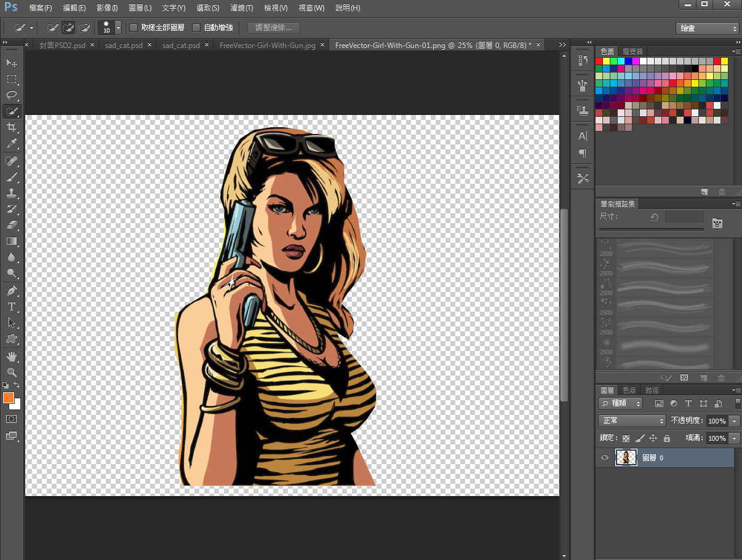
Task: Open the 種類 layer filter dropdown
Action: [620, 403]
